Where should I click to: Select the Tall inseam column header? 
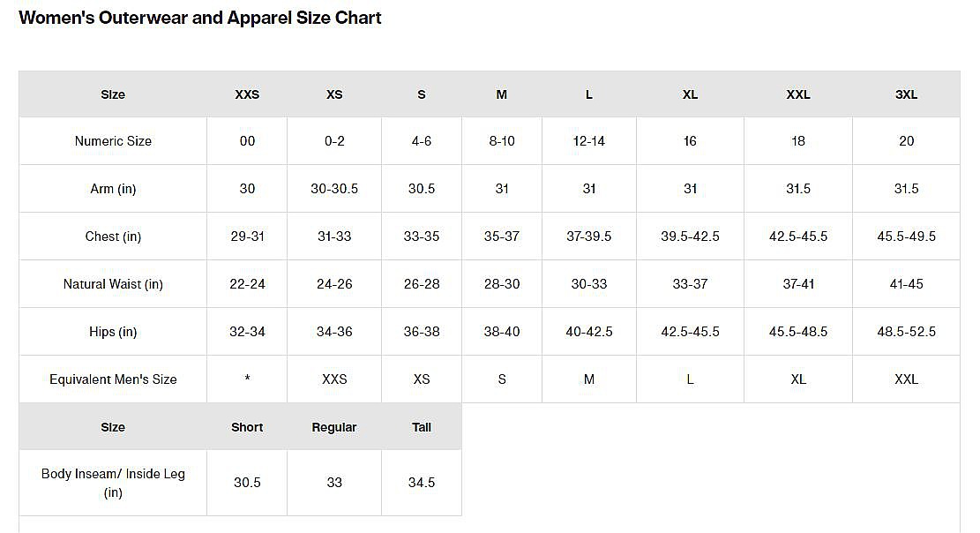422,427
